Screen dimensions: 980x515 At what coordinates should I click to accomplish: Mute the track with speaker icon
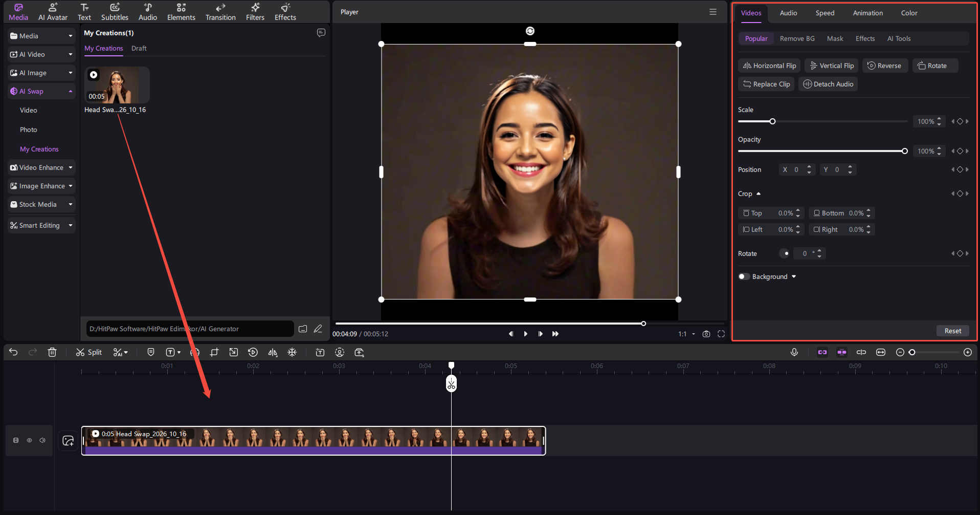point(42,440)
